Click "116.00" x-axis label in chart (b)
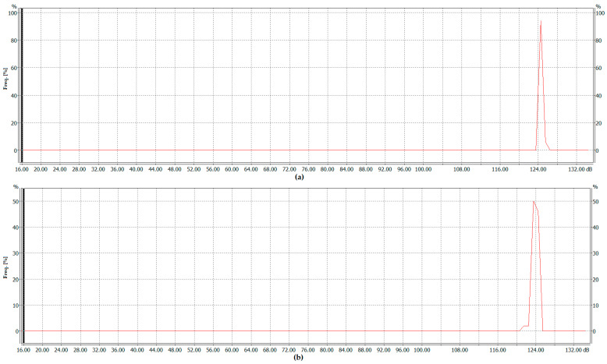This screenshot has width=607, height=364. pos(498,350)
